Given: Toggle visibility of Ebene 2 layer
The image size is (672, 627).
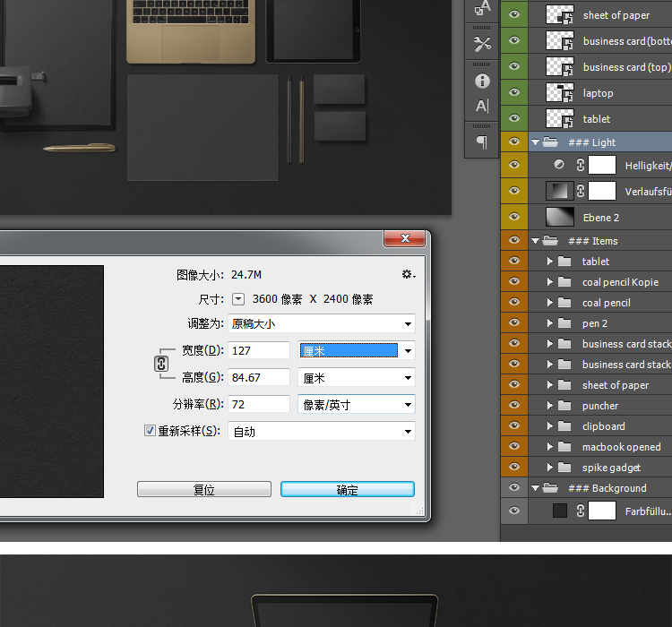Looking at the screenshot, I should coord(513,217).
